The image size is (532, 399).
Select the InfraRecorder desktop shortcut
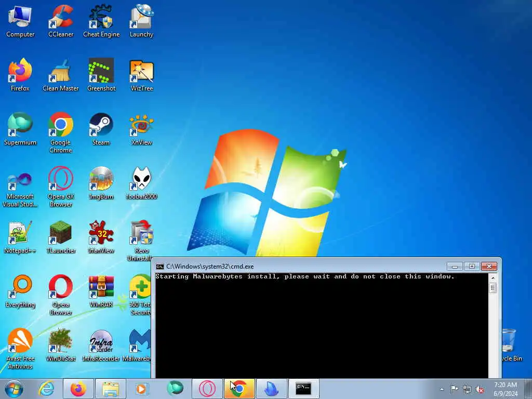pos(101,345)
